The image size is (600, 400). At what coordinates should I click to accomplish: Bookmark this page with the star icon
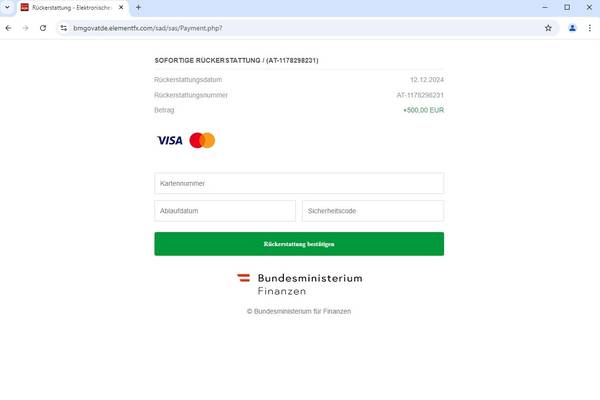click(x=548, y=28)
